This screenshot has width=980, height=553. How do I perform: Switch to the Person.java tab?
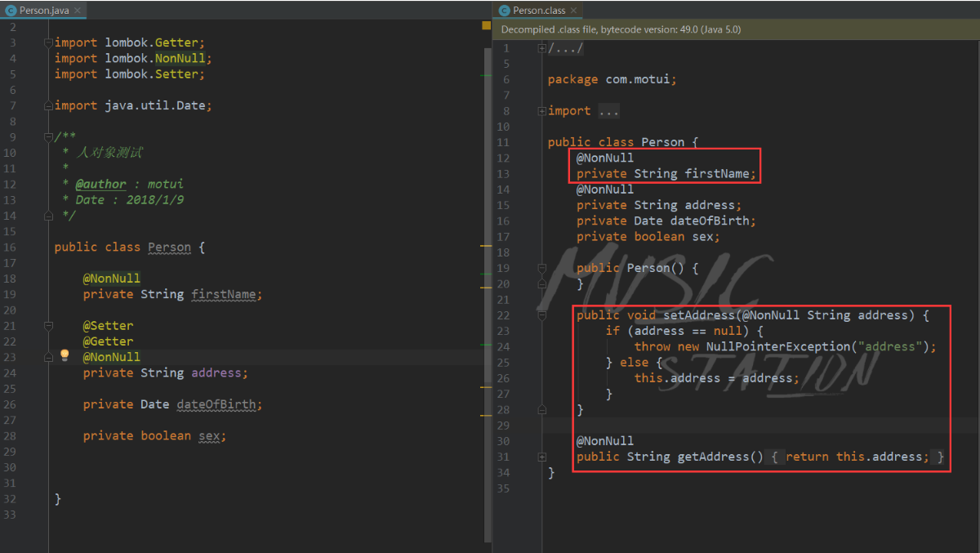point(43,11)
